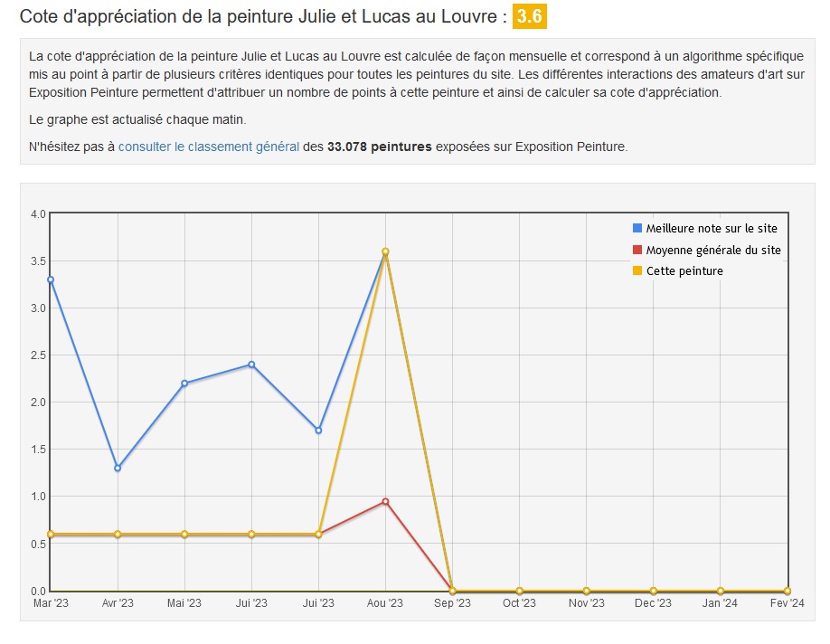The width and height of the screenshot is (830, 644).
Task: Click the yellow data point at Nov '23
Action: coord(586,591)
